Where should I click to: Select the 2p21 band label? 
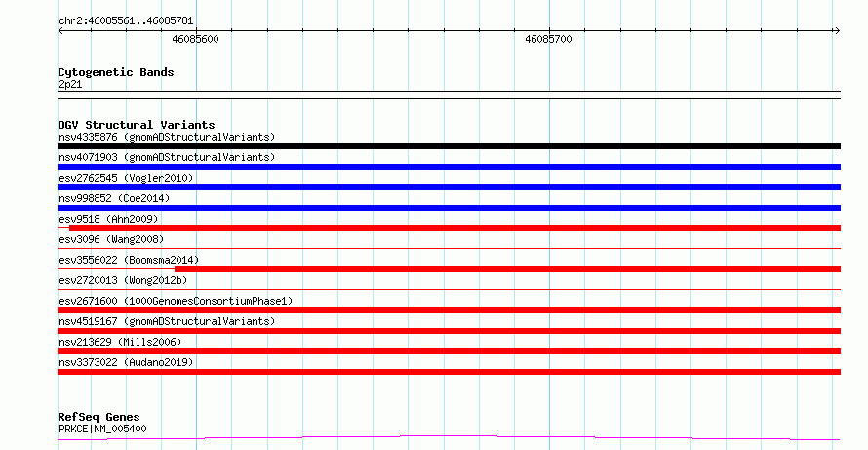click(x=70, y=84)
